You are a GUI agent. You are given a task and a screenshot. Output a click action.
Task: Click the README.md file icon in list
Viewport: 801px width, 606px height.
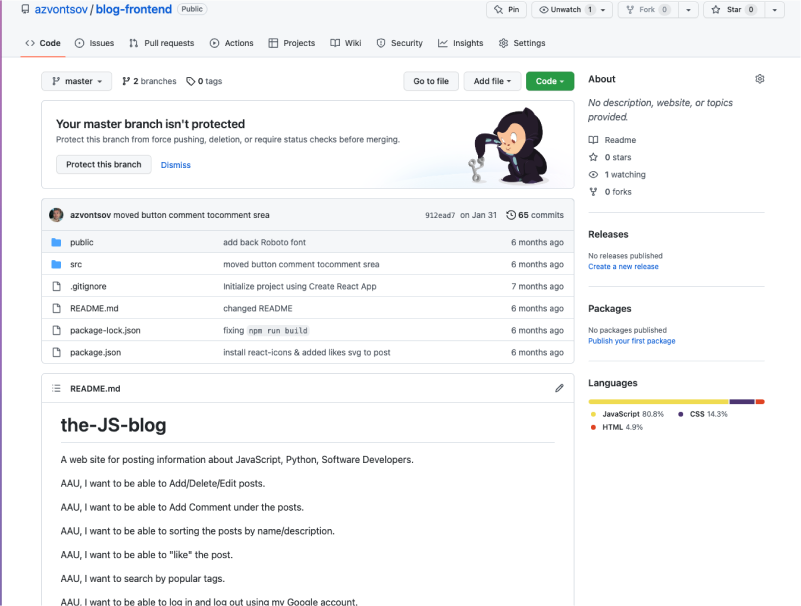pyautogui.click(x=56, y=308)
